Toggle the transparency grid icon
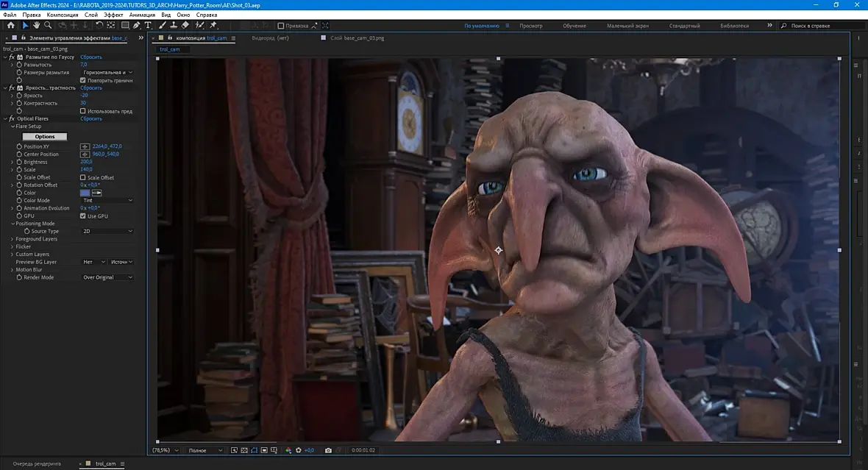868x470 pixels. point(244,451)
